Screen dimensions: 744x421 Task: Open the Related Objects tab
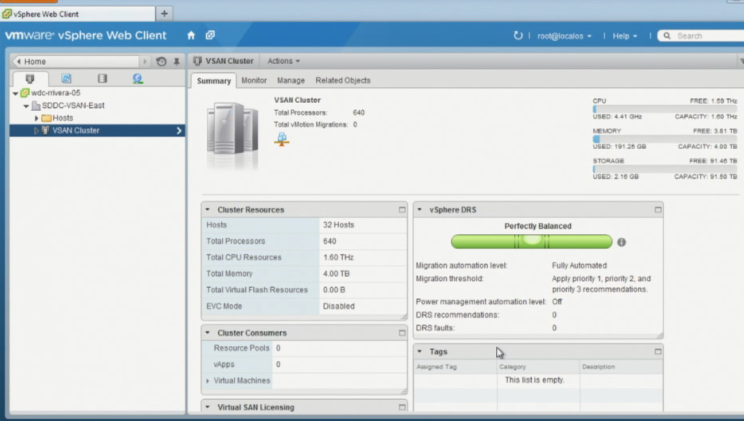click(343, 80)
